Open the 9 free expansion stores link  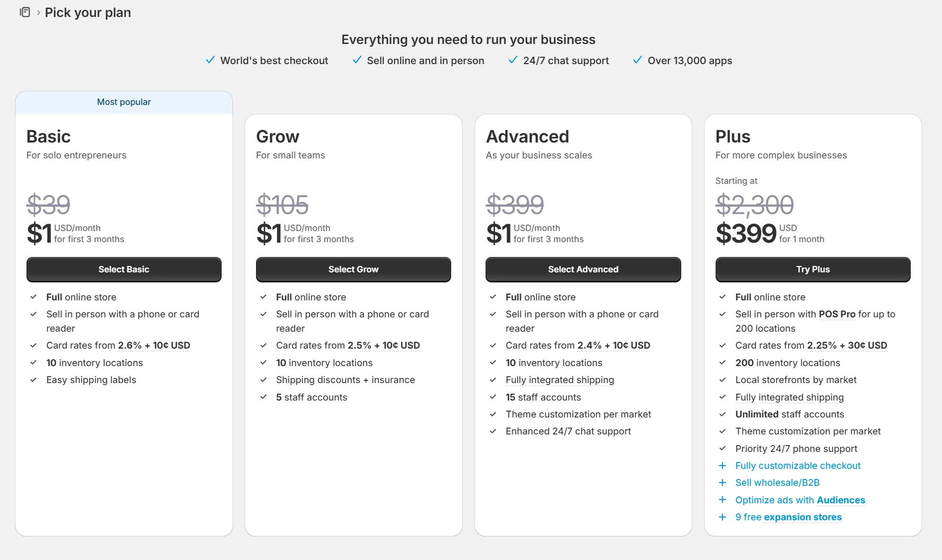[788, 517]
